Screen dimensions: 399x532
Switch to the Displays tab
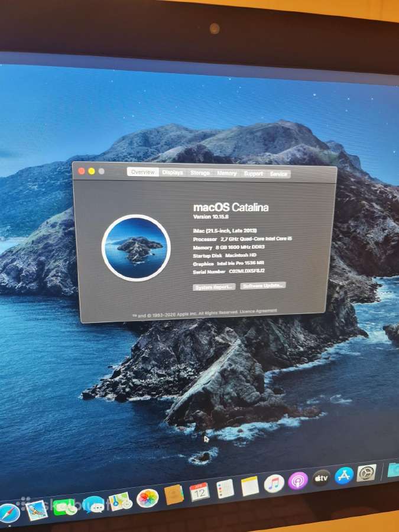173,173
